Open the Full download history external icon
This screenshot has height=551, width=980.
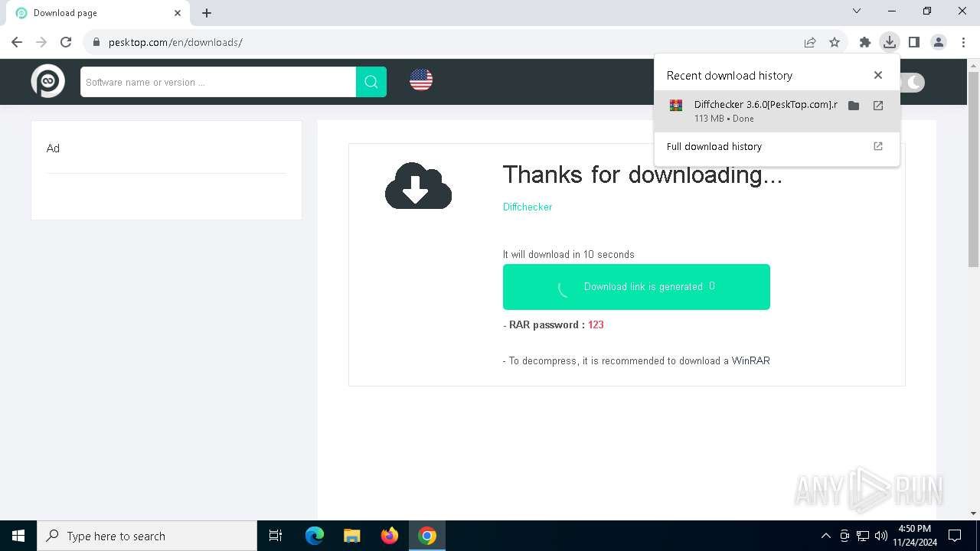tap(878, 146)
